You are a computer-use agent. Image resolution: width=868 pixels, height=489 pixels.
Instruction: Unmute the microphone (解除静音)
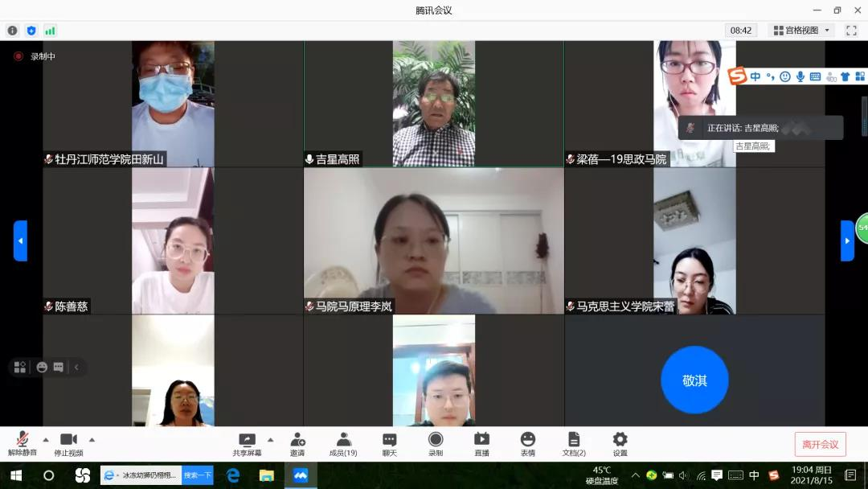(23, 444)
